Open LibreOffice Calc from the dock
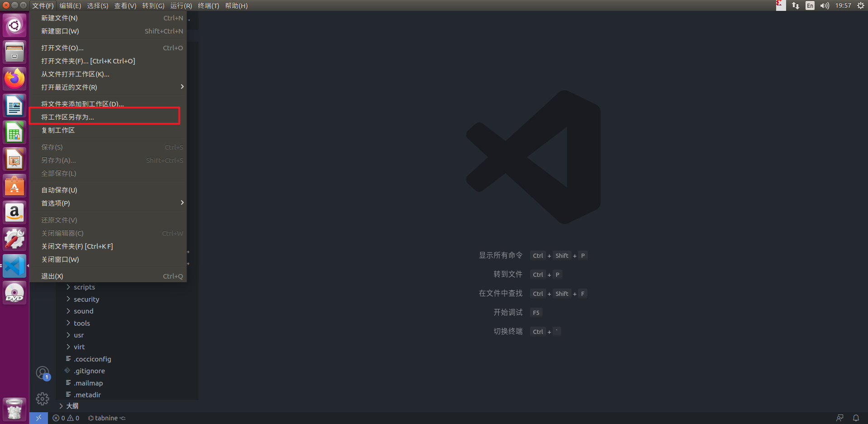Viewport: 868px width, 424px height. [14, 132]
